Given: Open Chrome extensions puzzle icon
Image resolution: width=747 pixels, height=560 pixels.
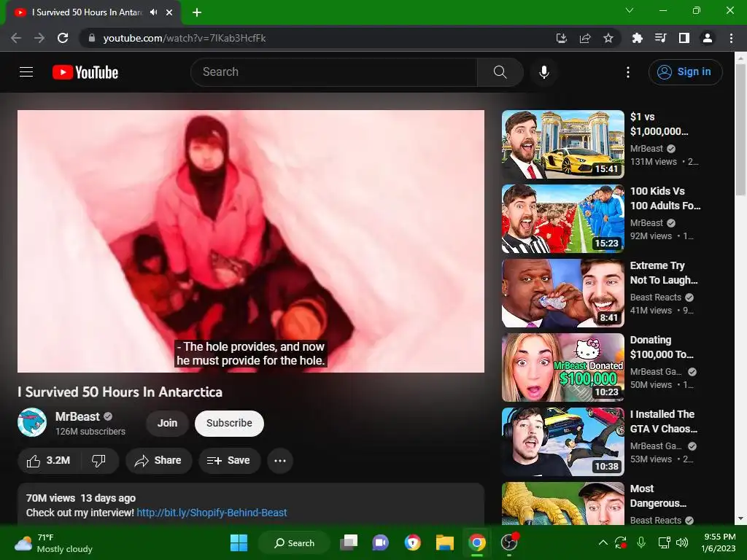Looking at the screenshot, I should point(637,38).
